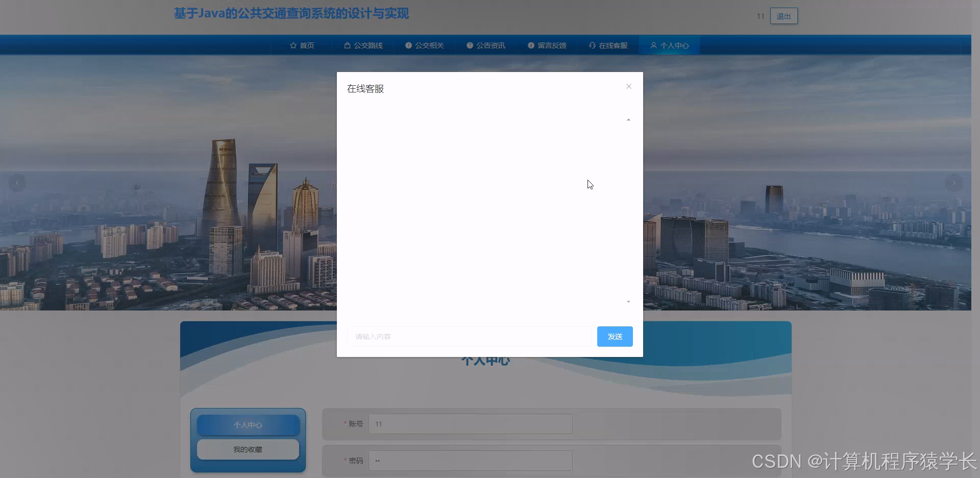Click the info icon beside 公交相关
The image size is (980, 478).
click(x=408, y=45)
